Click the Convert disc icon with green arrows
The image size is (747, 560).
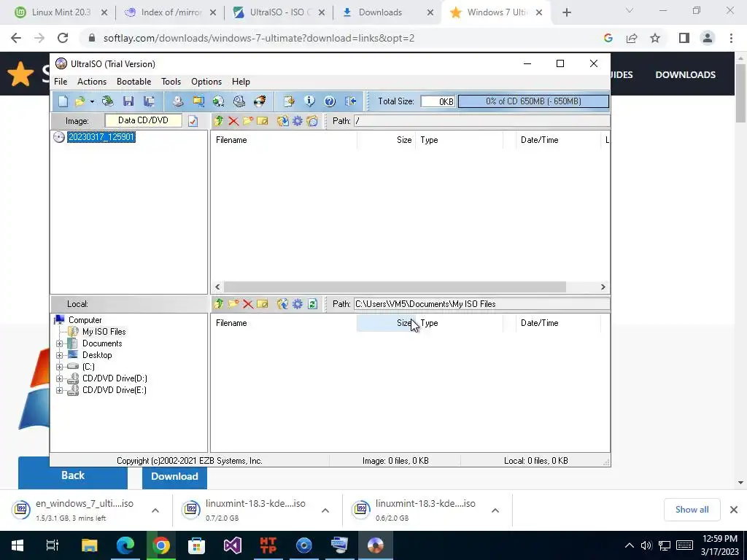(x=219, y=101)
